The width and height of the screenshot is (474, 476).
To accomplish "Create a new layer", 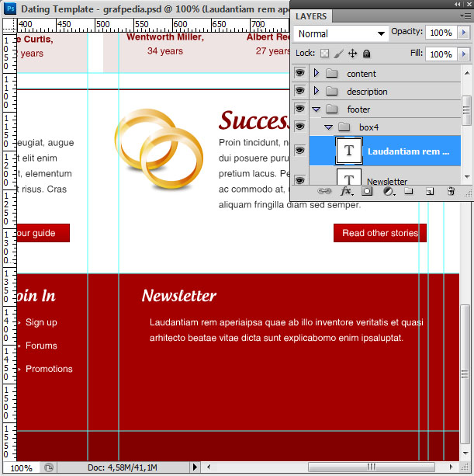I will click(x=430, y=191).
